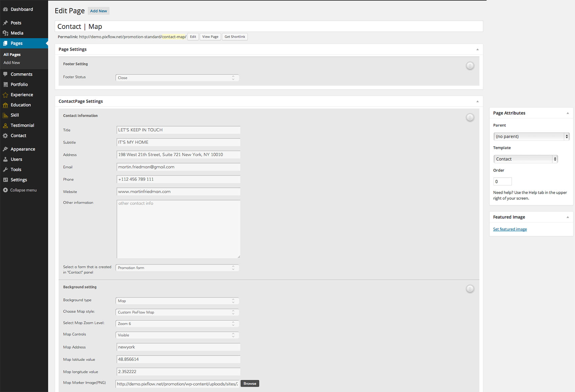Click the Set featured image link

point(510,229)
